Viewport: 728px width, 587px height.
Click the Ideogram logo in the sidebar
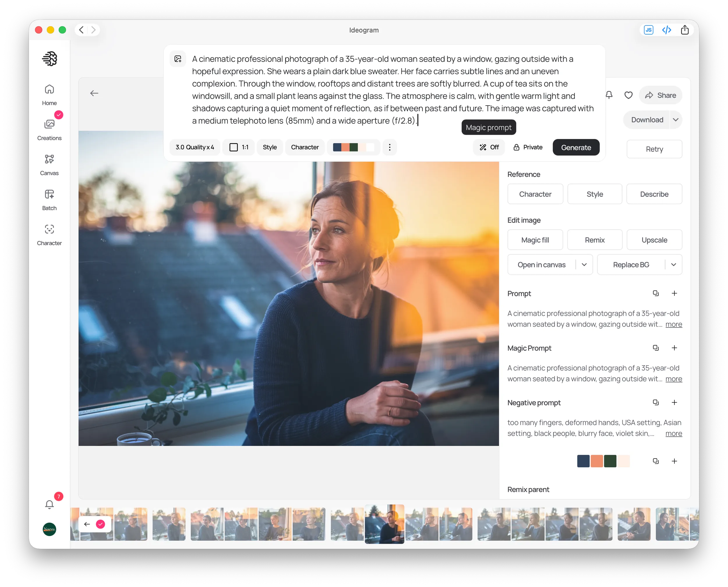(x=50, y=58)
